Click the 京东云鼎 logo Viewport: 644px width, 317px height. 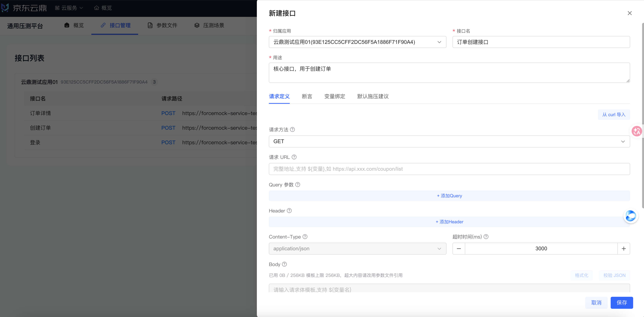24,8
